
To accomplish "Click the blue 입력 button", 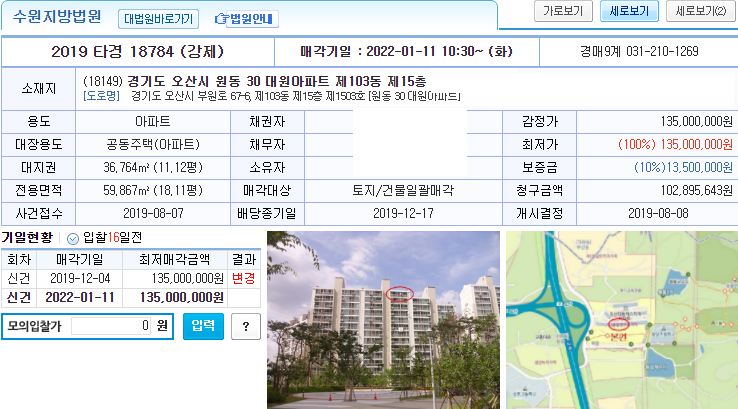I will coord(203,326).
